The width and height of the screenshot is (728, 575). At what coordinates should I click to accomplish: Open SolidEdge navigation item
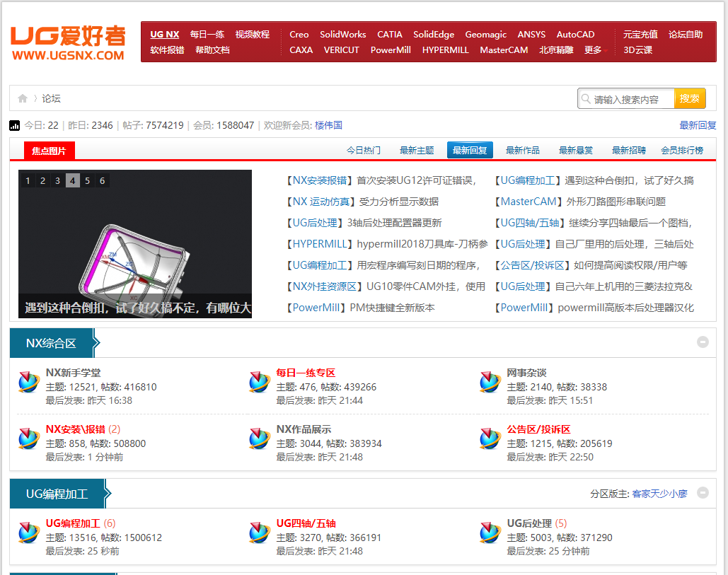coord(434,35)
